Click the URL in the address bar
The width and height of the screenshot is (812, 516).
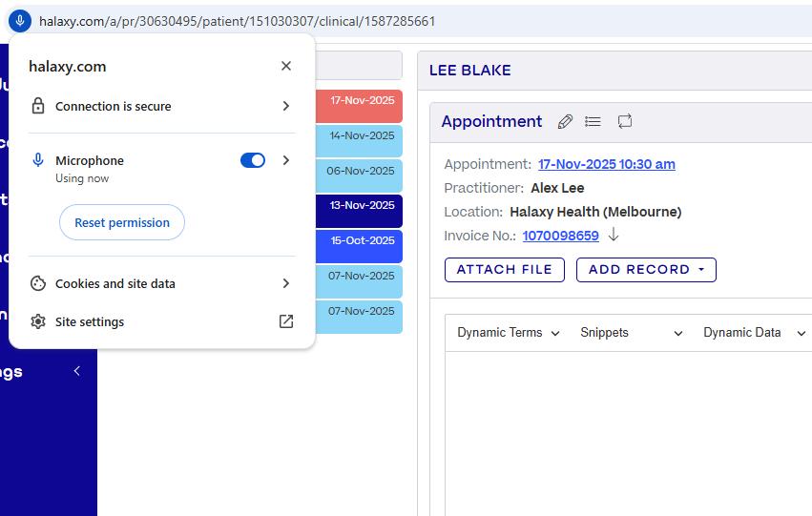pyautogui.click(x=238, y=21)
